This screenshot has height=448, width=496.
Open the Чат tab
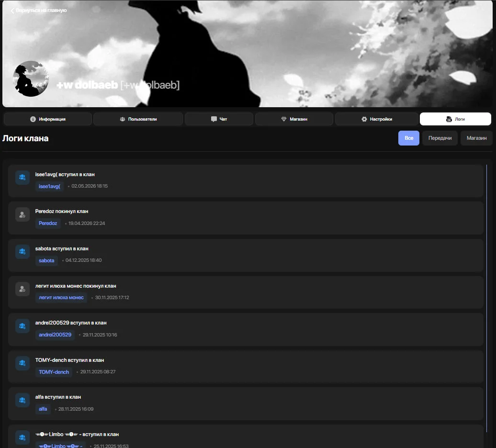tap(219, 119)
